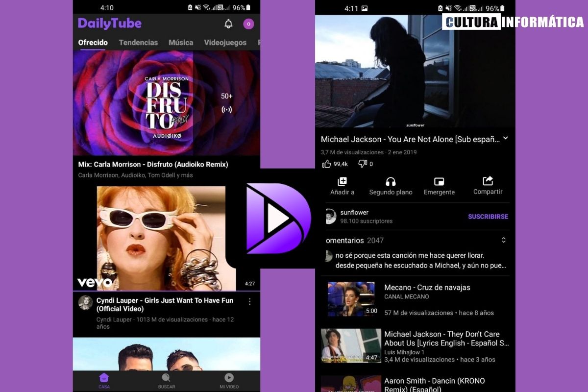Open Luis Mihajlow 1 channel text
Viewport: 588px width, 392px height.
click(x=404, y=352)
